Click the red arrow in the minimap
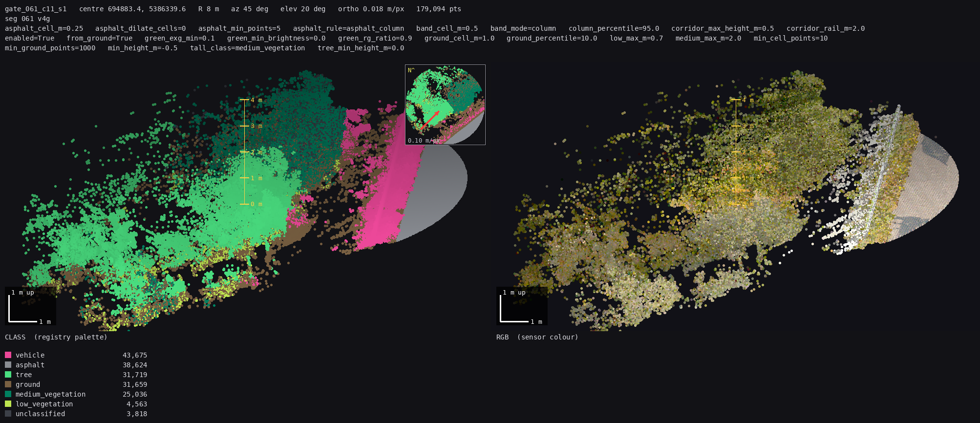980x423 pixels. [429, 120]
